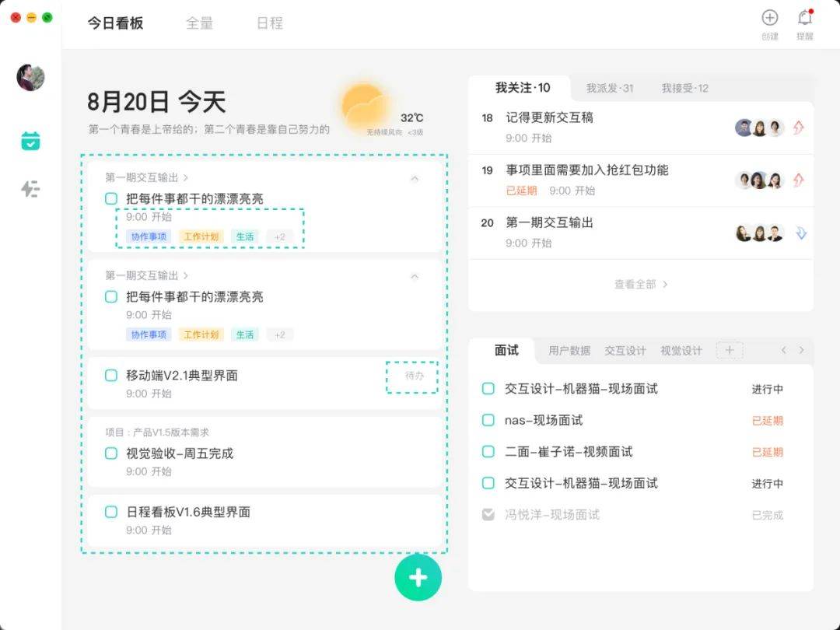Click the sun weather icon
Screen dimensions: 840x630
(x=366, y=107)
